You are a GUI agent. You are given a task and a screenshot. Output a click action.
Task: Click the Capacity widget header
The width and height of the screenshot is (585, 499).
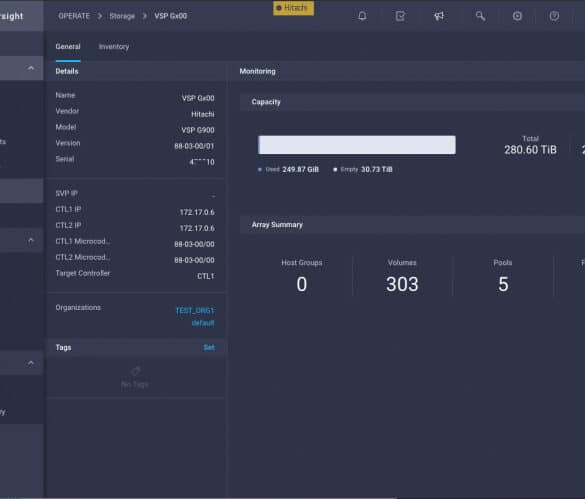[412, 102]
